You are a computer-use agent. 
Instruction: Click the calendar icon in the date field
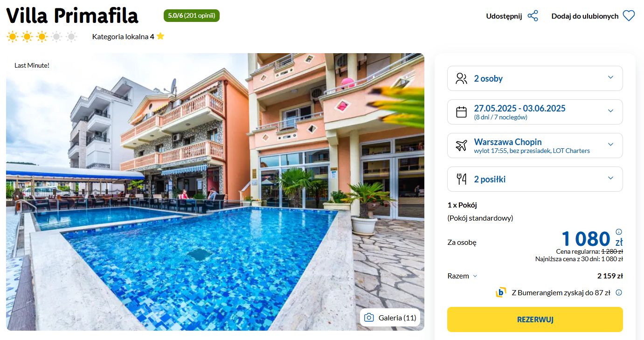[461, 112]
